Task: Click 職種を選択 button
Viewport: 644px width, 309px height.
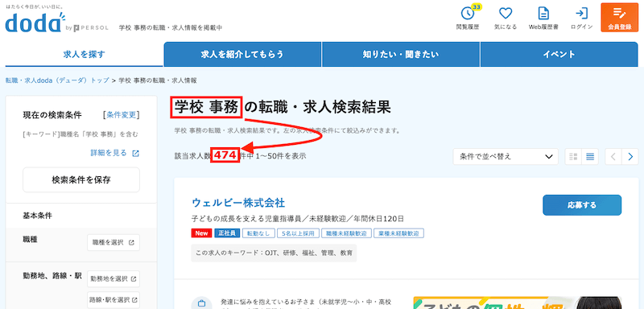Action: [x=114, y=242]
